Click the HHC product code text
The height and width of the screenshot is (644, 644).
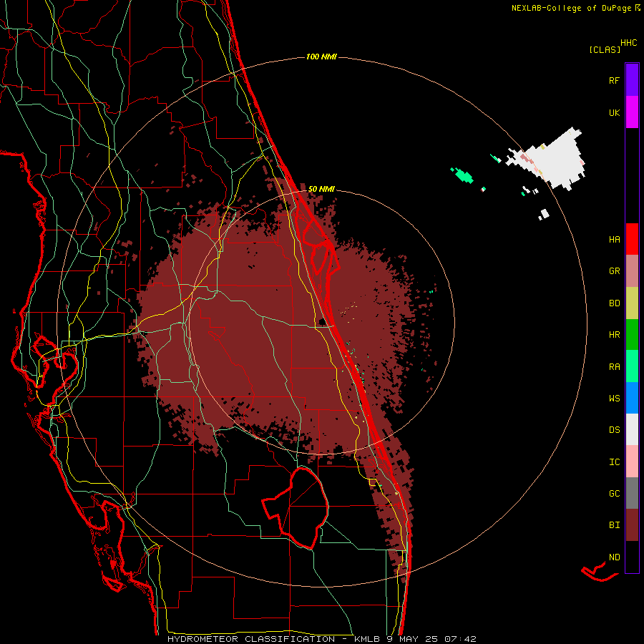pos(629,43)
